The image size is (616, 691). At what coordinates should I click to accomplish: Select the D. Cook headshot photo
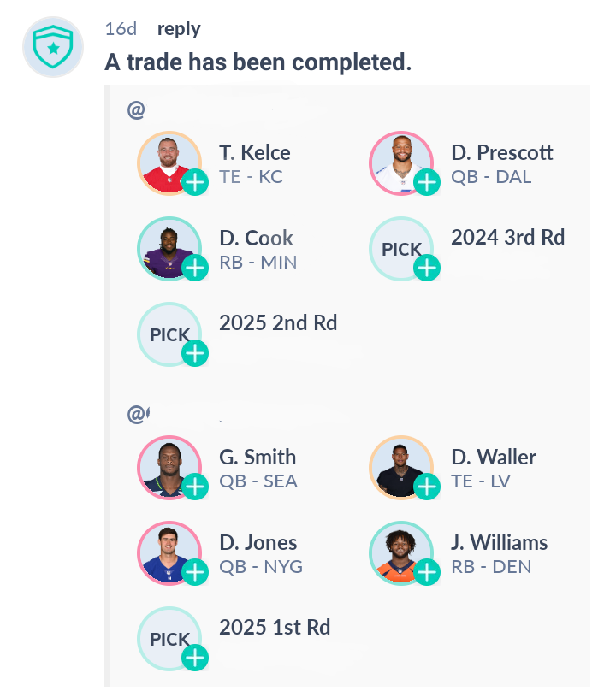point(169,249)
